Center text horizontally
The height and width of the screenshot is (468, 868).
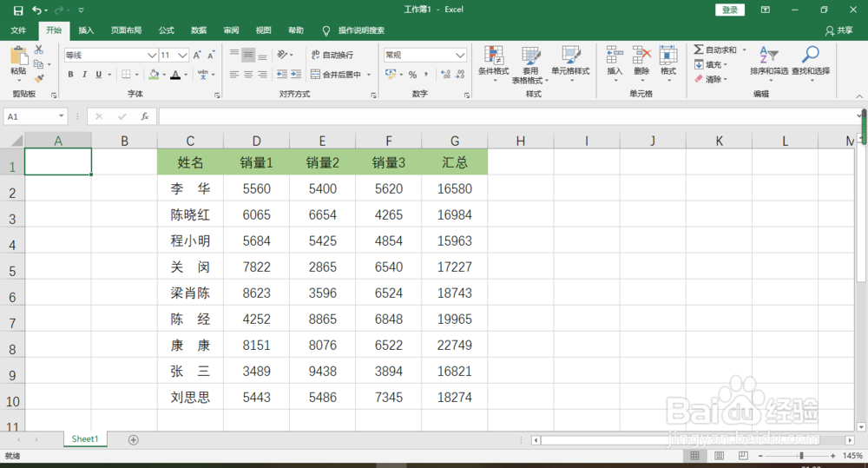248,74
